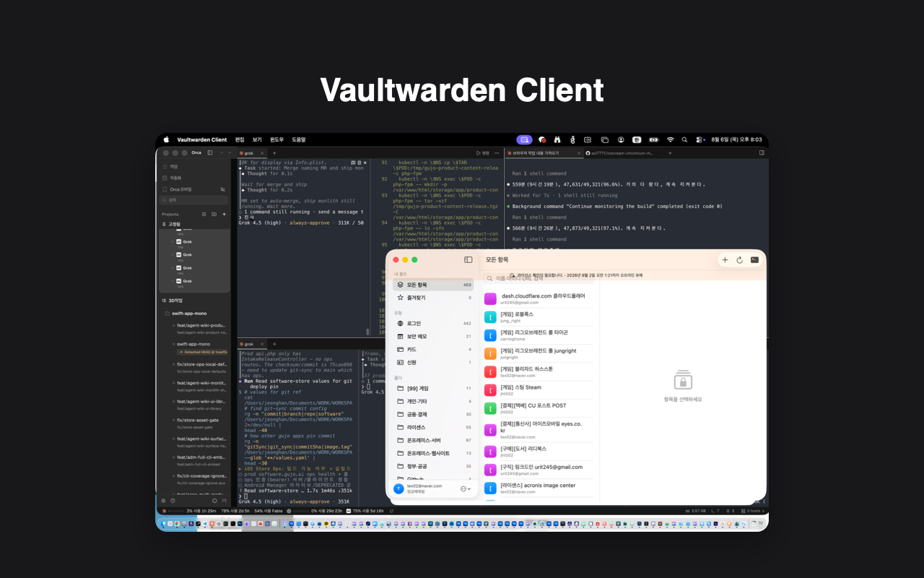
Task: Open the Vaultwarden Client app menu
Action: 202,139
